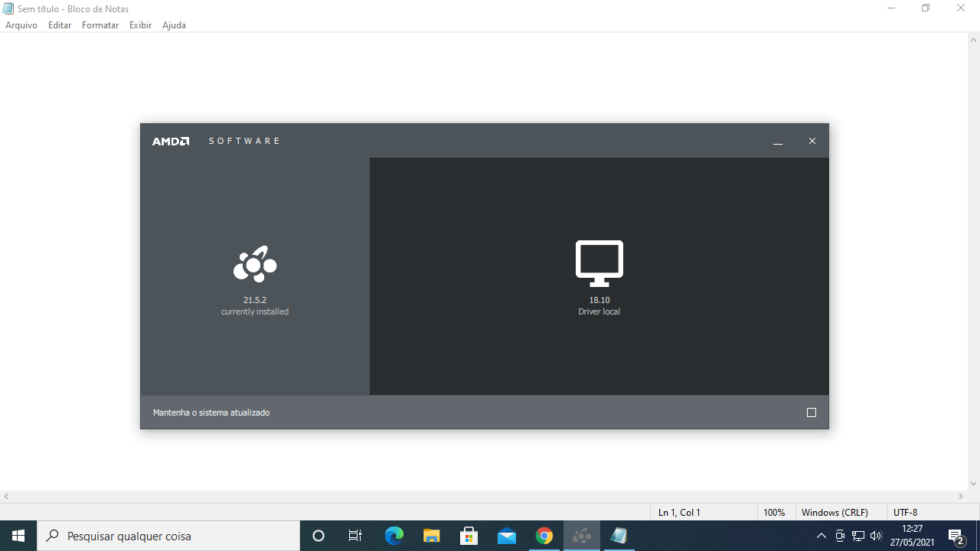This screenshot has height=551, width=980.
Task: Open File Explorer from the taskbar
Action: point(432,536)
